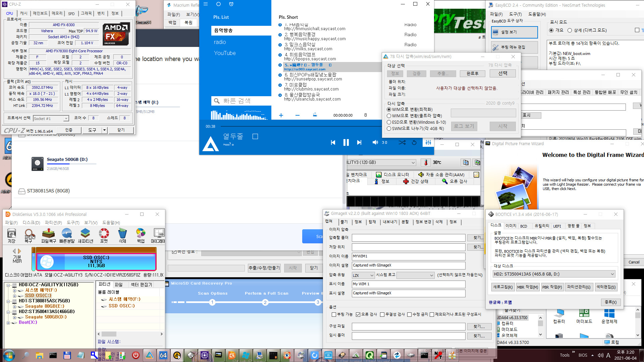The width and height of the screenshot is (644, 362).
Task: Open DiskGenius 디스크(D) menu
Action: click(x=31, y=223)
